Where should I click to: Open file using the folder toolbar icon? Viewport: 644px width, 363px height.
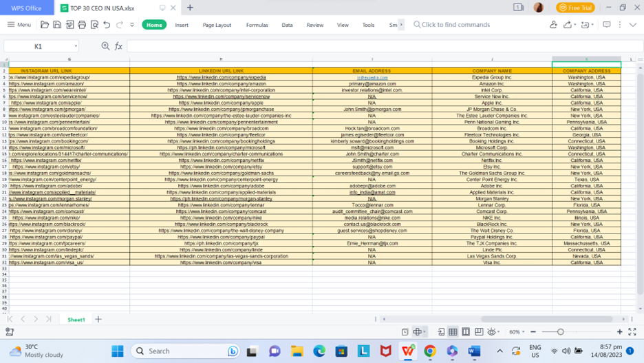click(x=44, y=25)
